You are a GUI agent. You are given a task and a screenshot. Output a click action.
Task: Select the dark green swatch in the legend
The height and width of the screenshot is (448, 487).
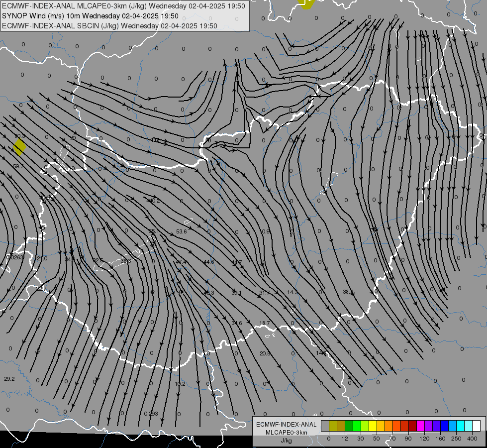click(349, 426)
